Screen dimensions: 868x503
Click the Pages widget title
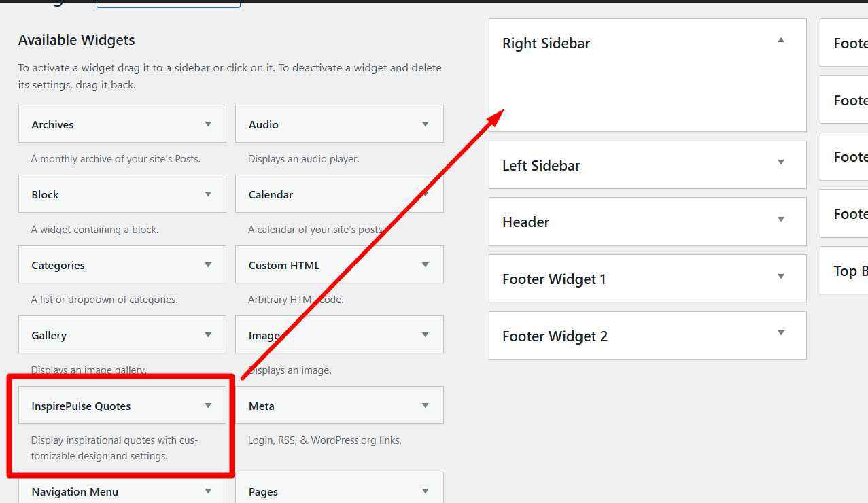coord(263,491)
